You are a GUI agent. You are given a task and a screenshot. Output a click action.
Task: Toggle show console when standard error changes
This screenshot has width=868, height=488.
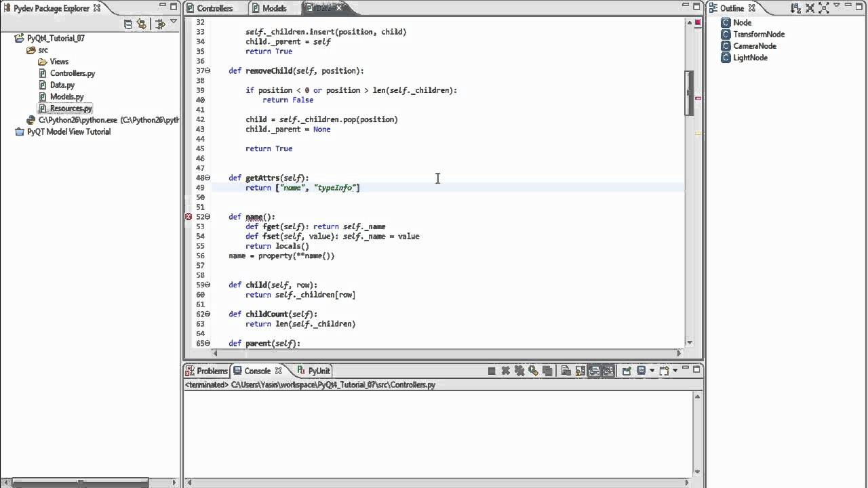[608, 371]
